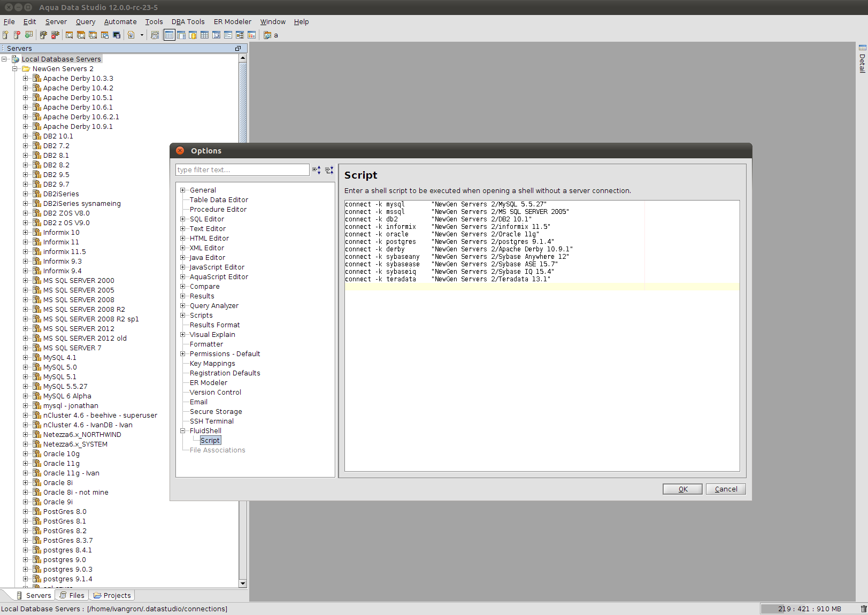Open the DBA Tools menu
The height and width of the screenshot is (615, 868).
(188, 22)
